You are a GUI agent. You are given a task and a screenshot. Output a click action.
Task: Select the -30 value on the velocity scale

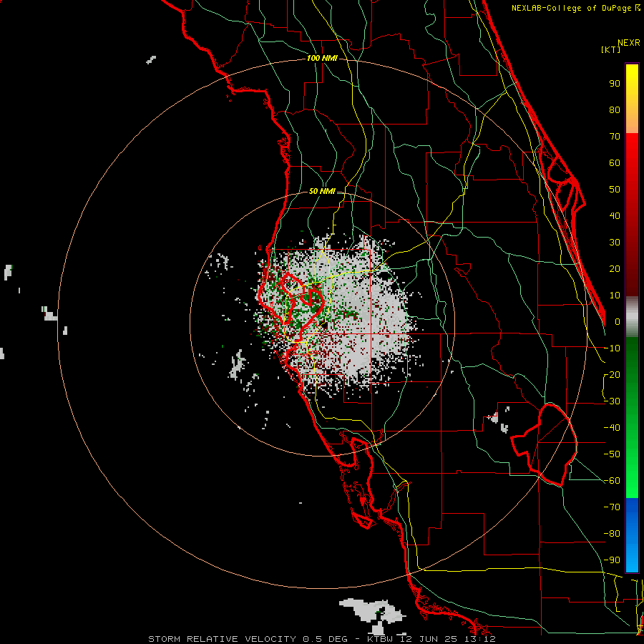click(612, 401)
